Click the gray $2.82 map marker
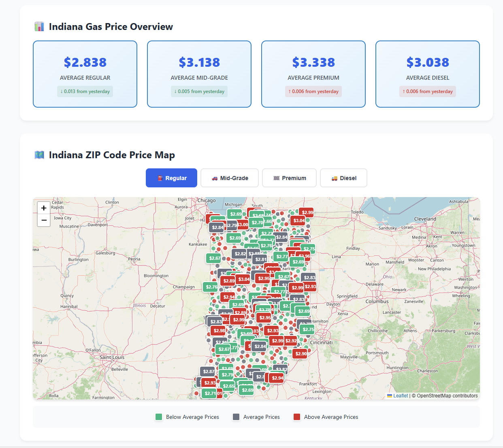The height and width of the screenshot is (448, 503). tap(240, 254)
